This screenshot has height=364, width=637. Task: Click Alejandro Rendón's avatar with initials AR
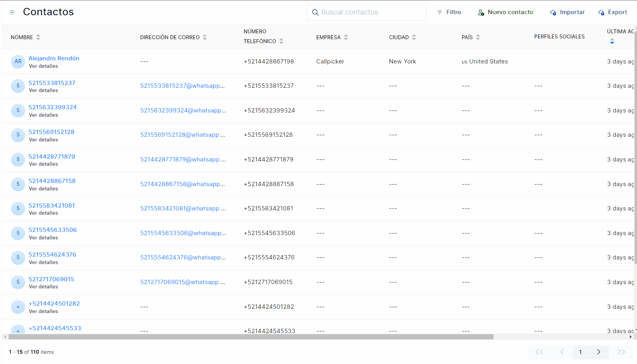18,62
